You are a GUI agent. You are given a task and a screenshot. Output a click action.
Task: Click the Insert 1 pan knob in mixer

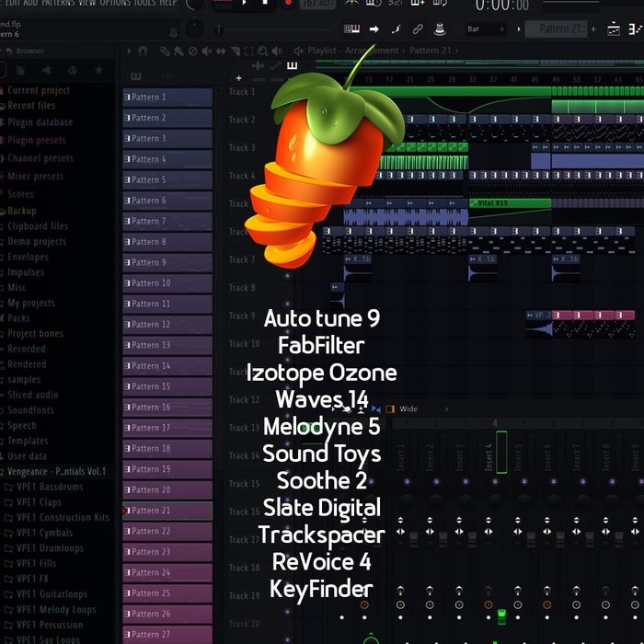click(407, 500)
